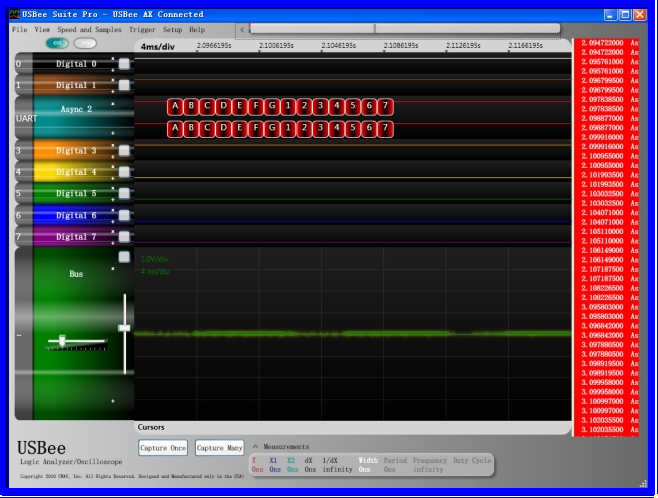Open the Setup menu
658x498 pixels.
[x=172, y=29]
